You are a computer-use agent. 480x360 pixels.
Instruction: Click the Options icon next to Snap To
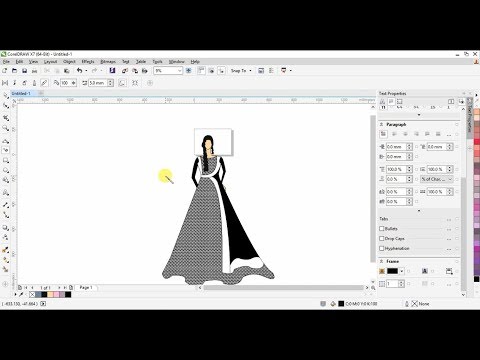261,71
